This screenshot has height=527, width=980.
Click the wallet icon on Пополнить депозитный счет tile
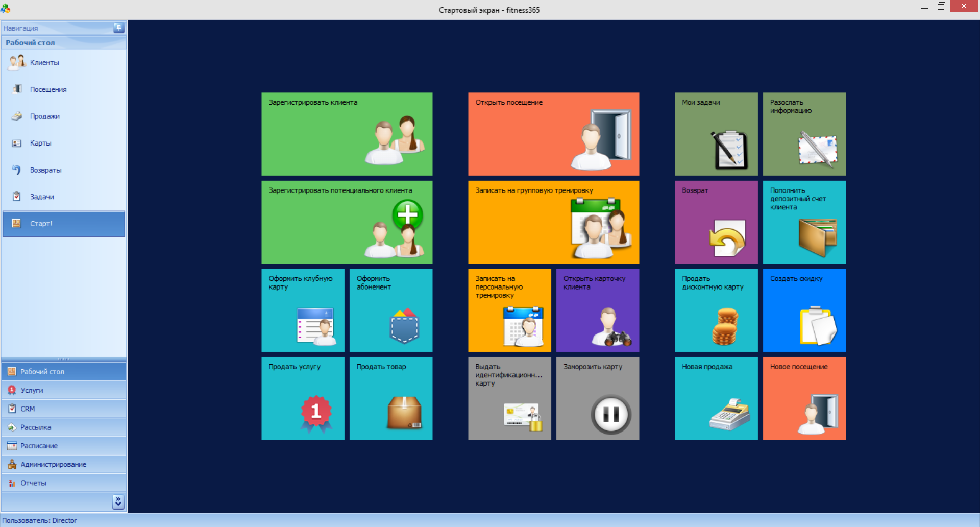tap(818, 238)
